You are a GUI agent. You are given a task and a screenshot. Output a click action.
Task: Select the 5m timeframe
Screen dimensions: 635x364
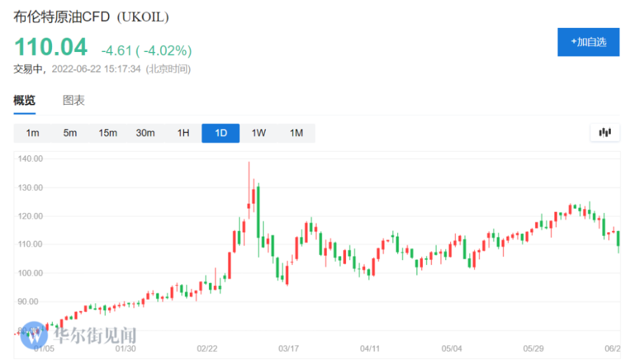point(70,133)
